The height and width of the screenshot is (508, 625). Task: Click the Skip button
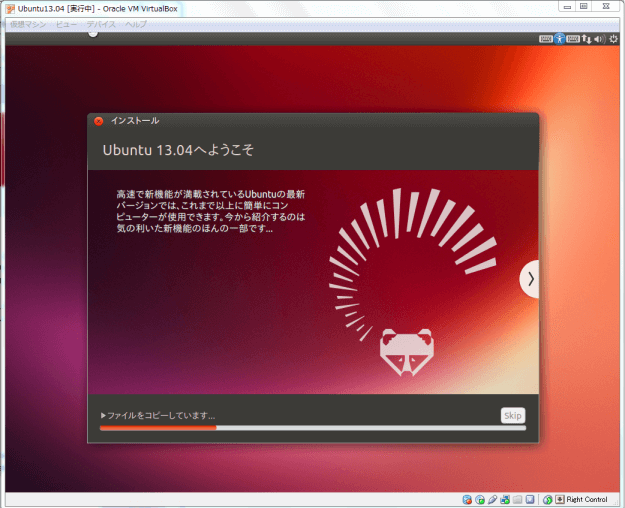(x=512, y=415)
